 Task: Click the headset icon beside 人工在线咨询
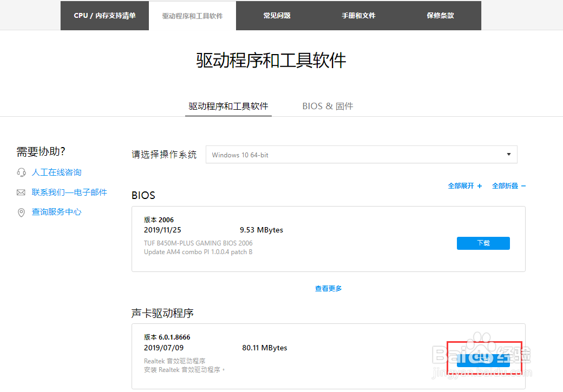click(21, 172)
